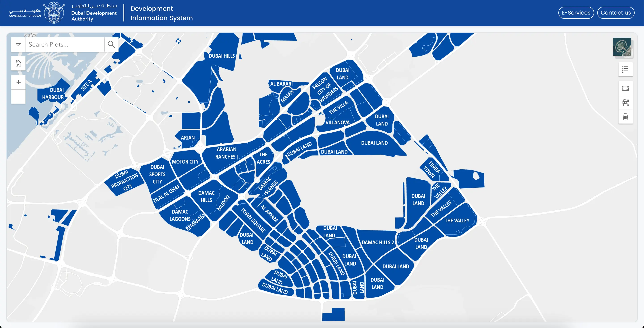Select the TILAL AL GHAF area
The width and height of the screenshot is (644, 328).
pyautogui.click(x=166, y=194)
